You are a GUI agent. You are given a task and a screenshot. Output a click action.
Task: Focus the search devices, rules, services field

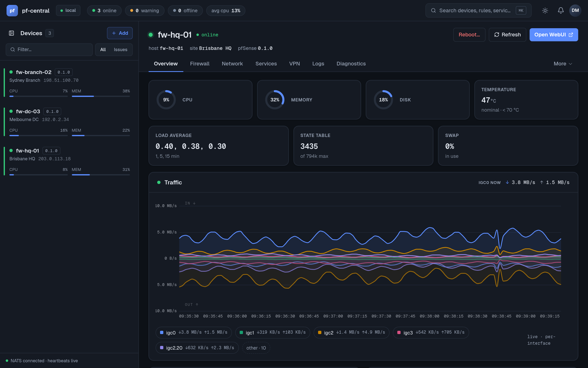click(x=478, y=10)
